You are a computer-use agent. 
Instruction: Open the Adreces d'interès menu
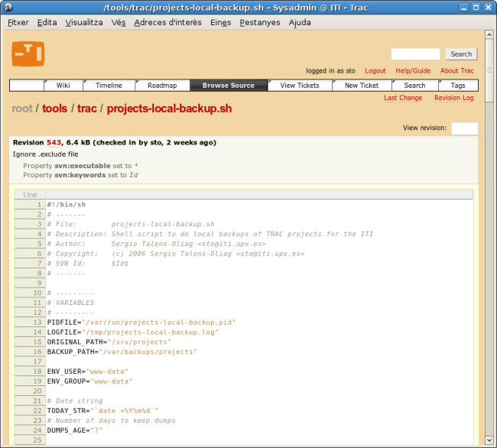click(167, 22)
